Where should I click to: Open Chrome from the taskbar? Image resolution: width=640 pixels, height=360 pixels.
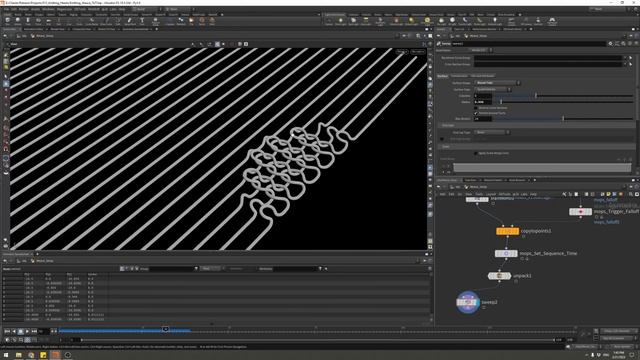[31, 355]
